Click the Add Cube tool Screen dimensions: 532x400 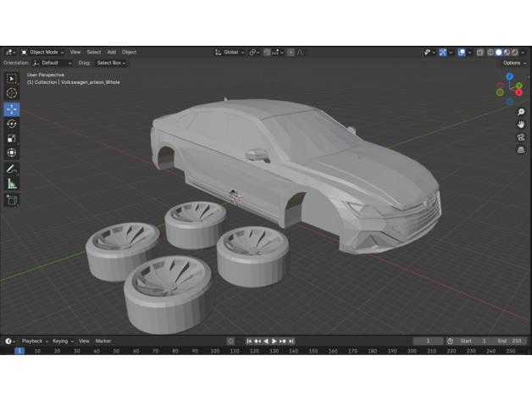coord(12,200)
